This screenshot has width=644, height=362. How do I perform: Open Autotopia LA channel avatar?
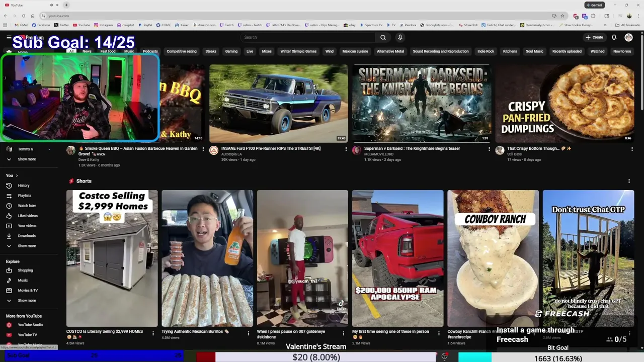214,150
